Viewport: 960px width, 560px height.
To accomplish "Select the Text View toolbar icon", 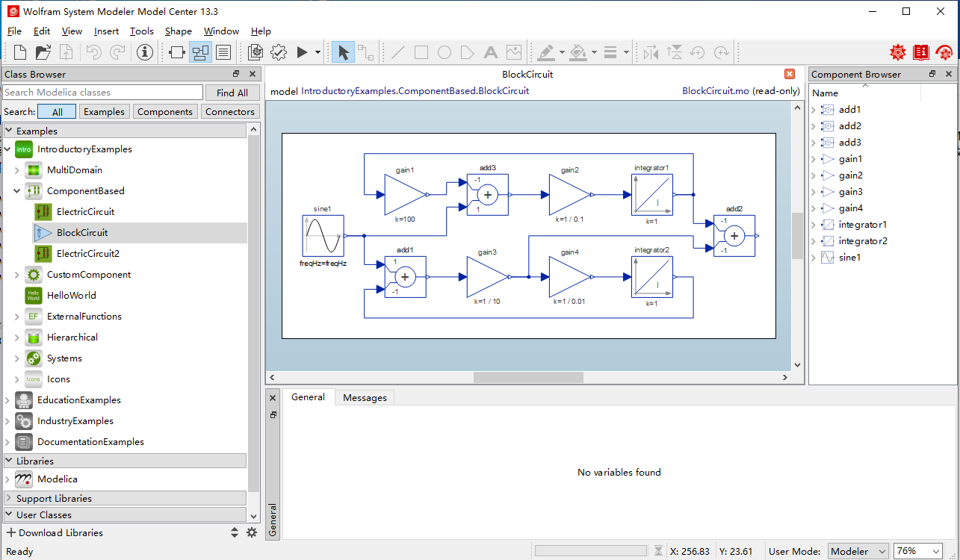I will [223, 52].
